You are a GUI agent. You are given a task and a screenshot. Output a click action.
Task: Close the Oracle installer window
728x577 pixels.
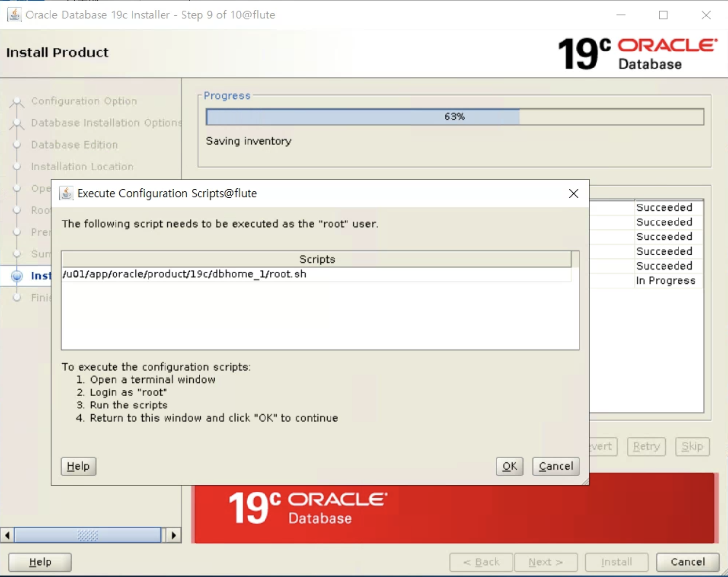click(706, 15)
